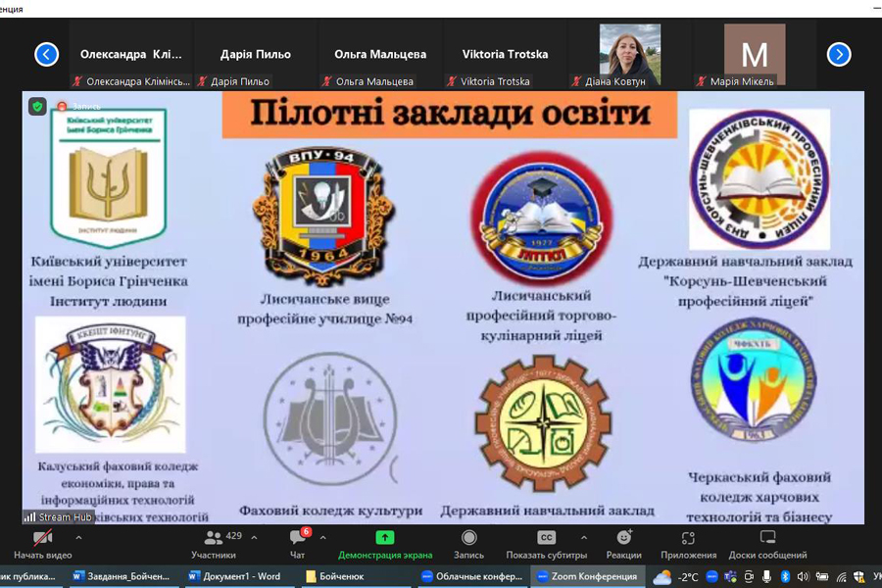Click camera-in-use icon in the system tray

[749, 576]
